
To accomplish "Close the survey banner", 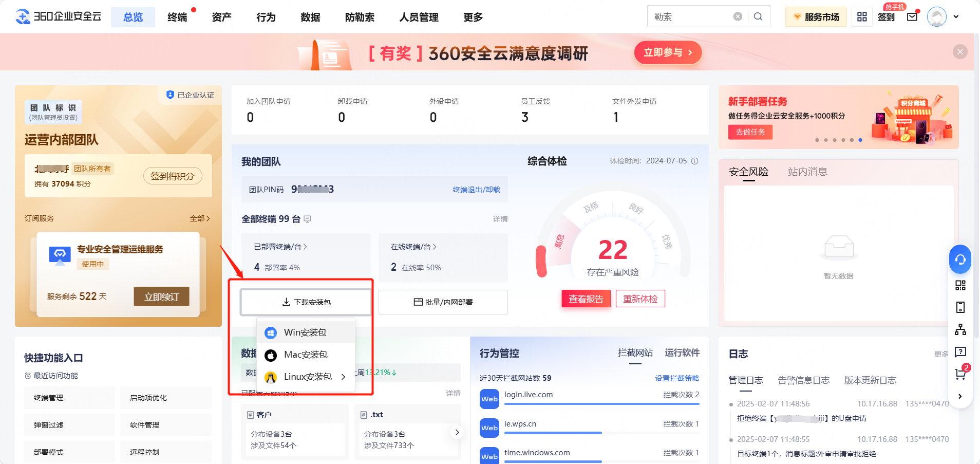I will pos(960,51).
